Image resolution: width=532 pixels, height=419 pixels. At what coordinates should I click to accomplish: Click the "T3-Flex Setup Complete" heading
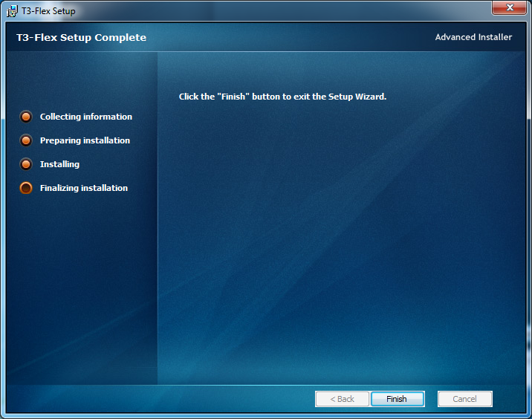point(82,37)
